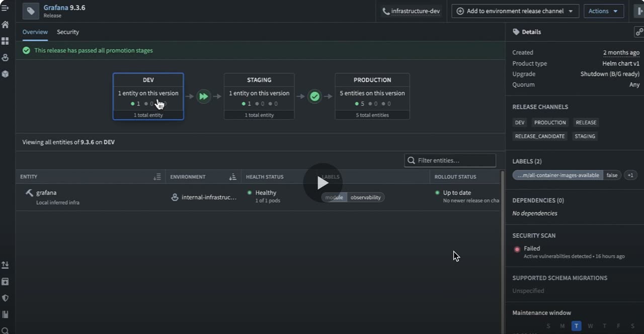Open the environments icon in left sidebar

click(5, 57)
